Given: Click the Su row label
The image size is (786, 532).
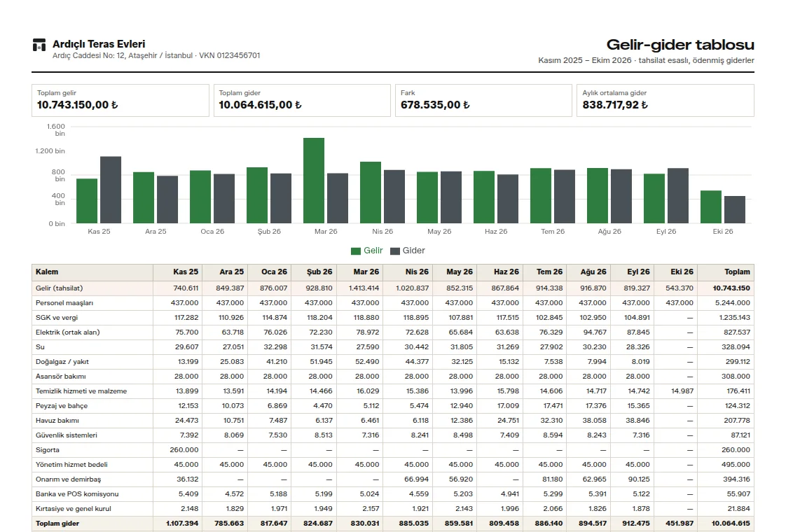Looking at the screenshot, I should [x=40, y=346].
